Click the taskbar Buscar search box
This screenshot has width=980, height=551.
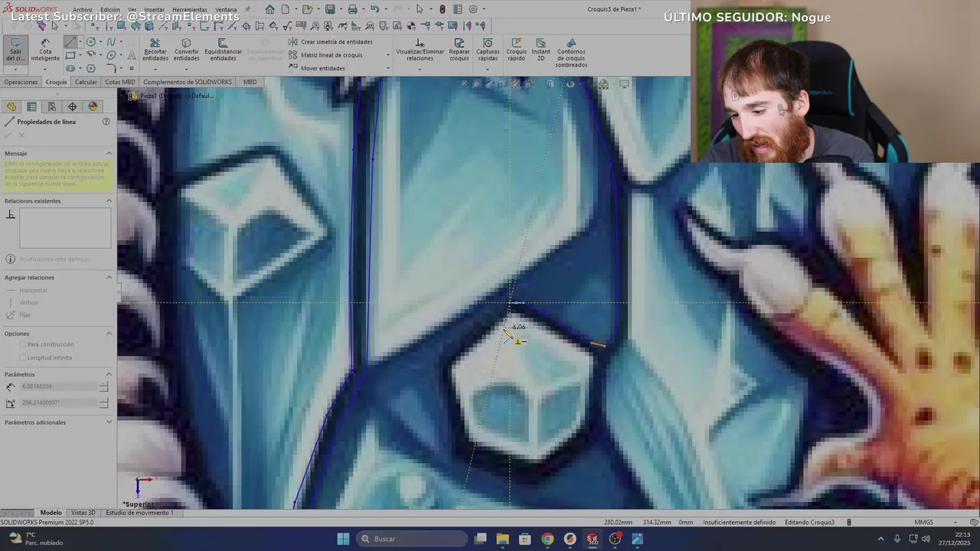(413, 539)
